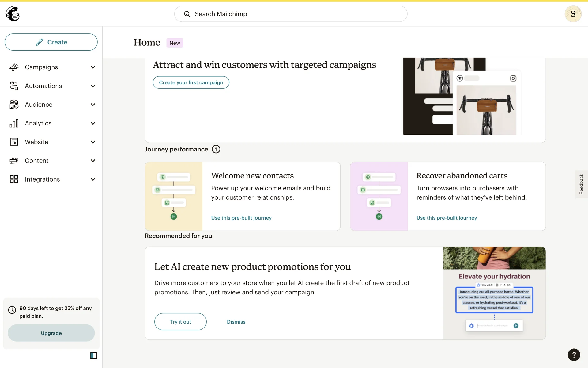Viewport: 588px width, 368px height.
Task: Click the Campaigns megaphone icon
Action: point(14,67)
